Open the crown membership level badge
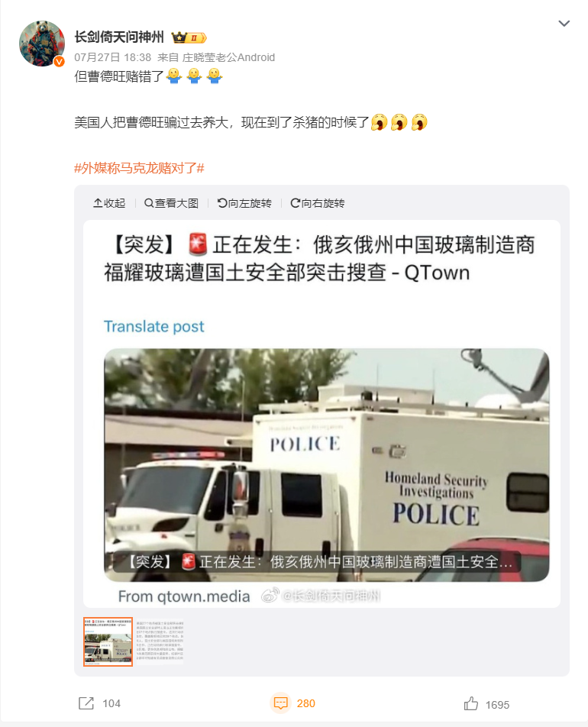588x727 pixels. coord(189,37)
